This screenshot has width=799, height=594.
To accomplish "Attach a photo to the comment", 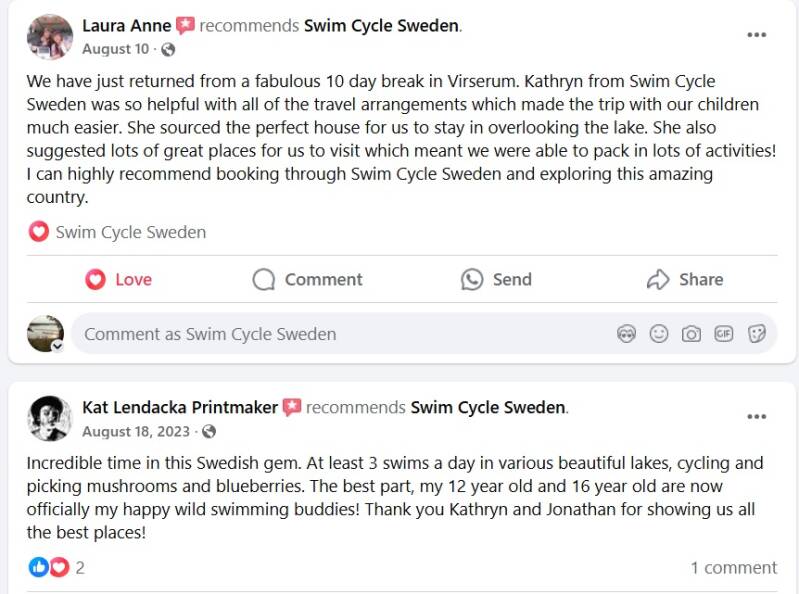I will pos(691,334).
